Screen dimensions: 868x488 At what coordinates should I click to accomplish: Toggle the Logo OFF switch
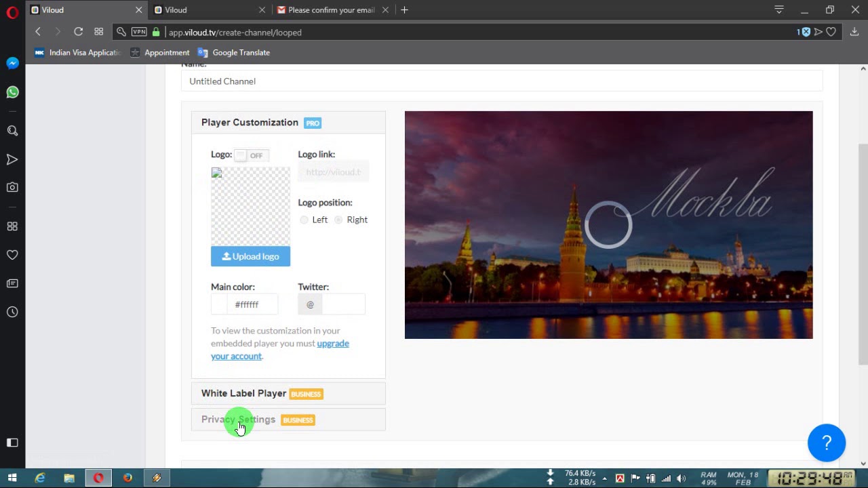pos(252,155)
